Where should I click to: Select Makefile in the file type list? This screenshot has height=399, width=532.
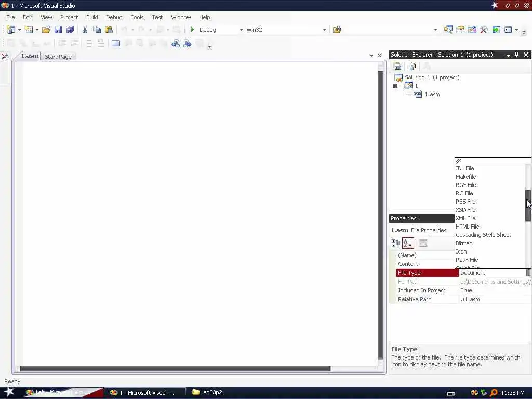coord(490,177)
